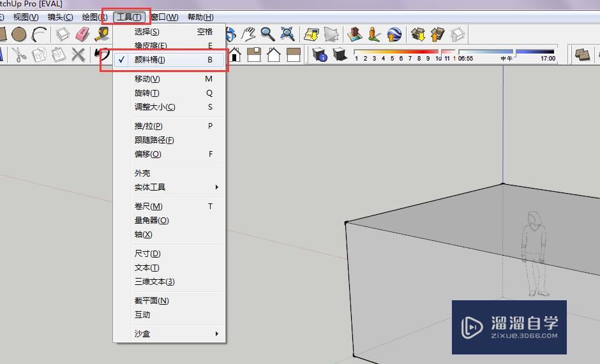The width and height of the screenshot is (600, 364).
Task: Click the Share Model upload icon
Action: point(438,34)
